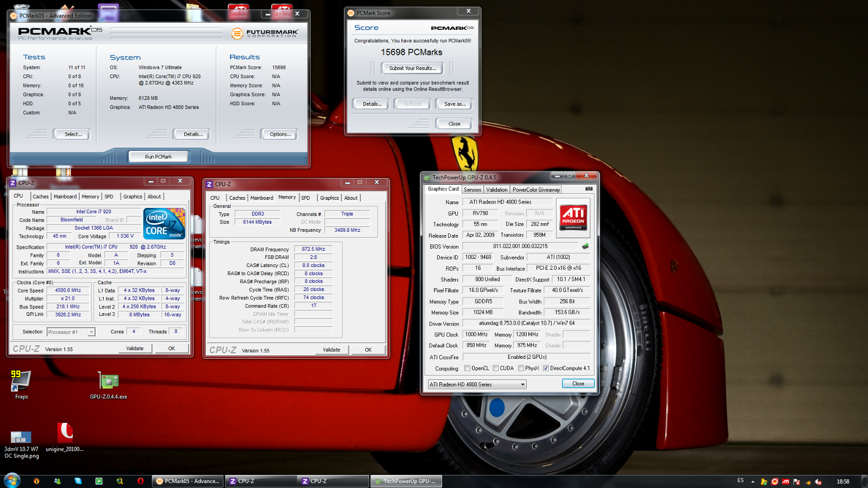868x488 pixels.
Task: Click Submit Your Results button
Action: coord(412,68)
